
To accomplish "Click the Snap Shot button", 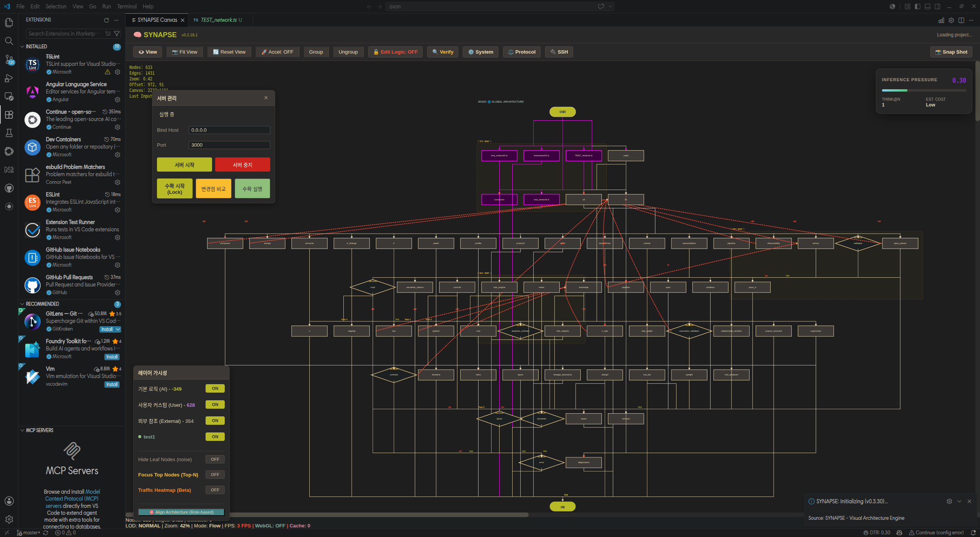I will [951, 52].
